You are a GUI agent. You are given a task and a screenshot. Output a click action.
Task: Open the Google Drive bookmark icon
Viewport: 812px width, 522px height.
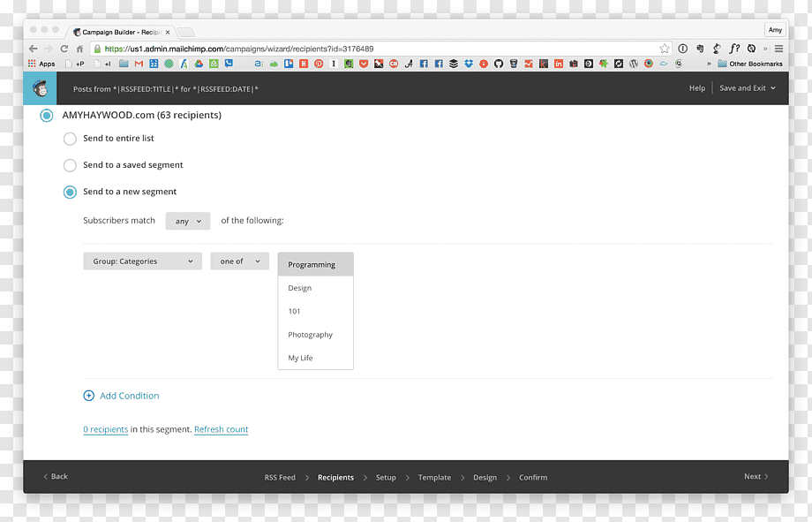[x=199, y=64]
